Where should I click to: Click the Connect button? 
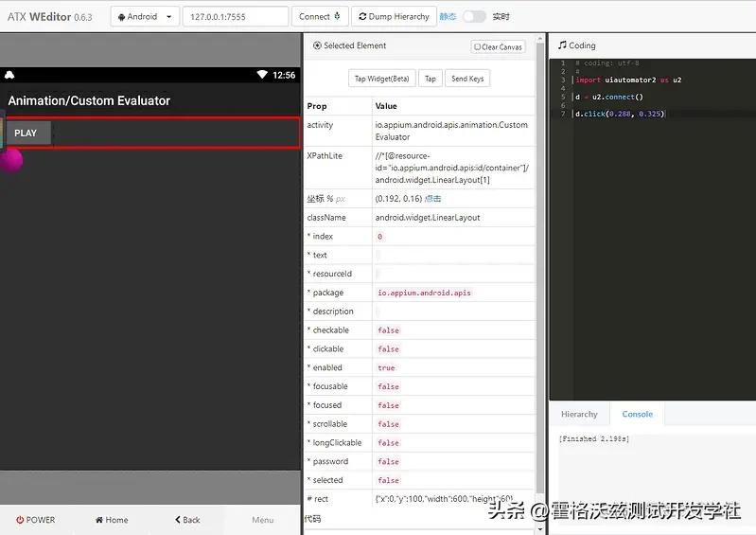[x=320, y=16]
